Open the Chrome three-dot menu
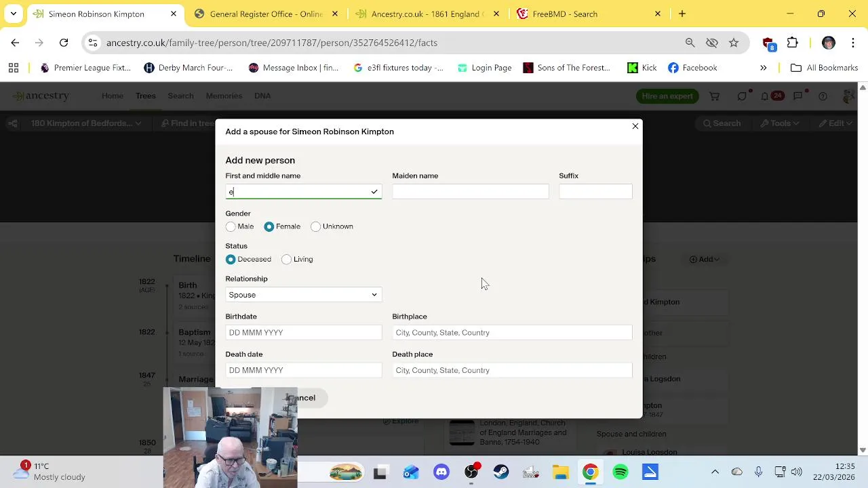 [x=853, y=43]
